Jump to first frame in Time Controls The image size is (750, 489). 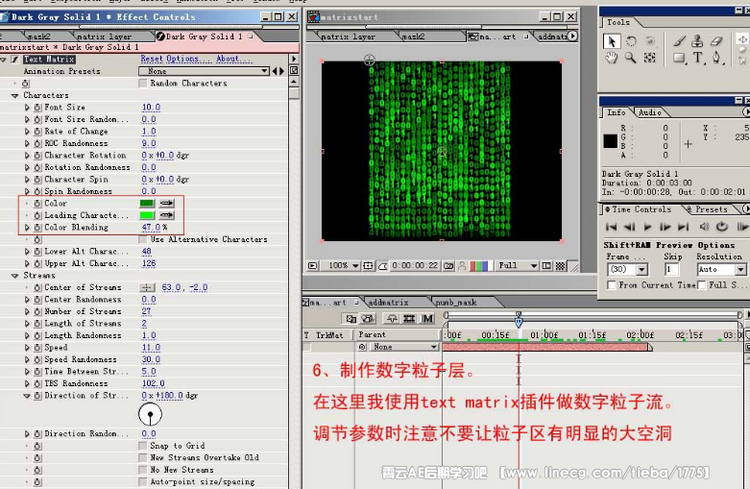(x=611, y=227)
